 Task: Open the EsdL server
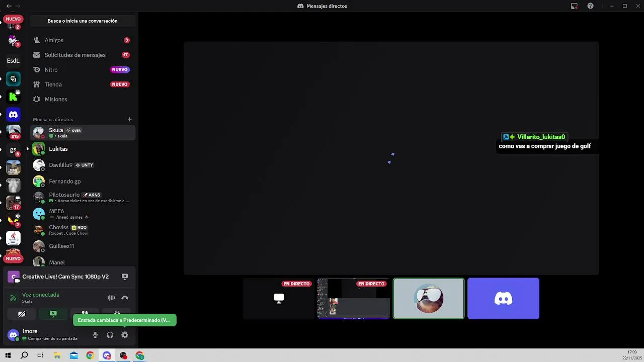point(13,61)
